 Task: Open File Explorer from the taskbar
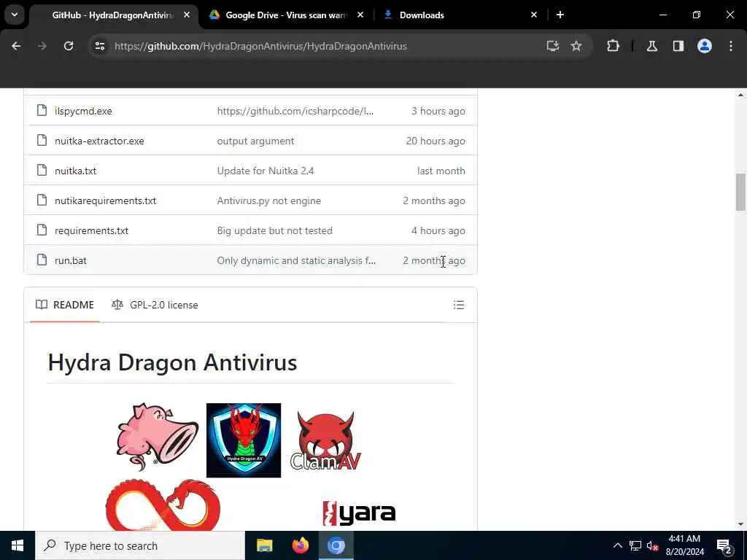(264, 545)
